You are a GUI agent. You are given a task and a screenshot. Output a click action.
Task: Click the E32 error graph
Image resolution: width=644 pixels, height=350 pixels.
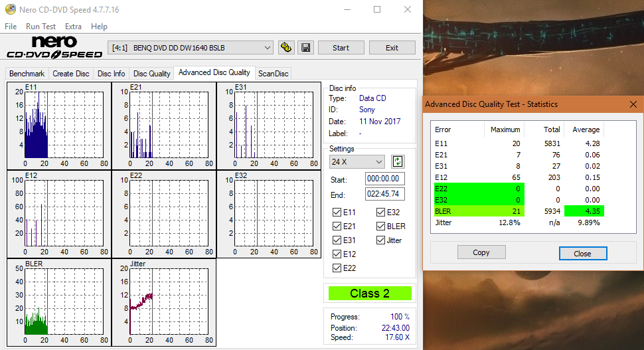[x=269, y=214]
